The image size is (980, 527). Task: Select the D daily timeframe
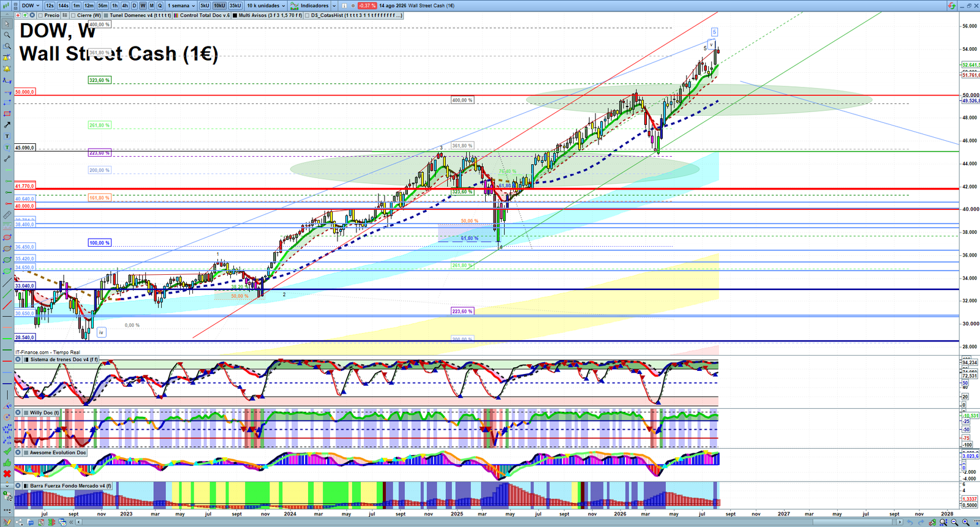pos(134,6)
